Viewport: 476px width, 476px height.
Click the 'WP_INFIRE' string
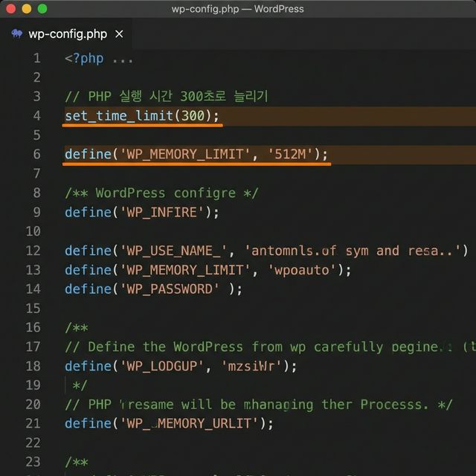click(161, 212)
